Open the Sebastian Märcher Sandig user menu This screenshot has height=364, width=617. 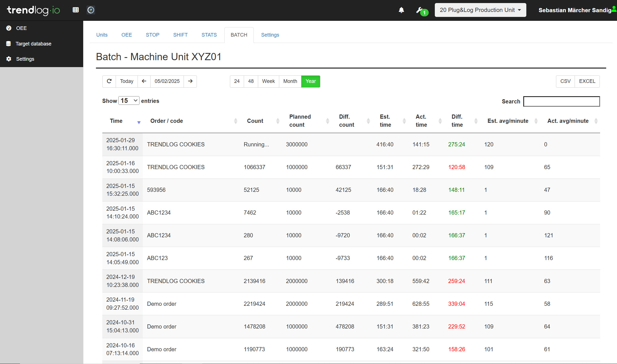click(x=575, y=10)
